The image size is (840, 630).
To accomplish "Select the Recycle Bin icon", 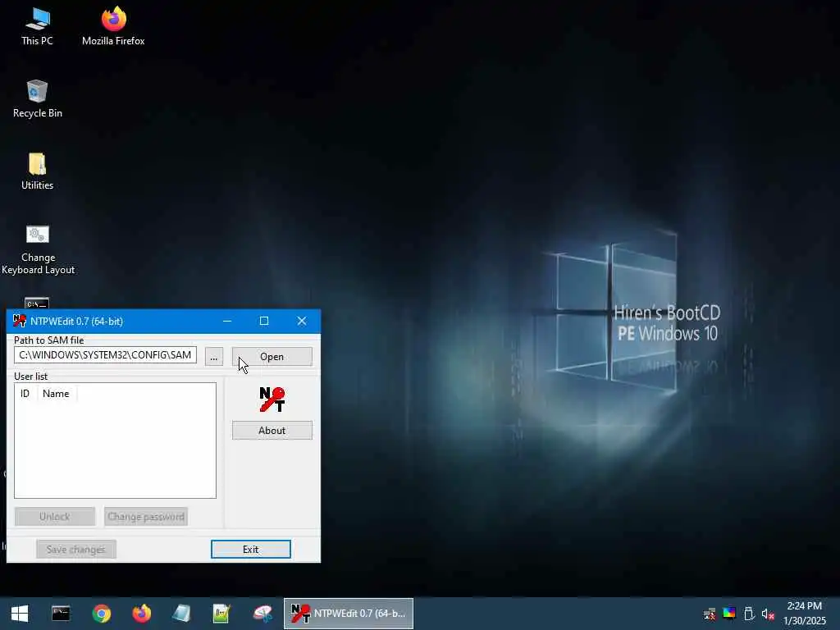I will point(37,98).
